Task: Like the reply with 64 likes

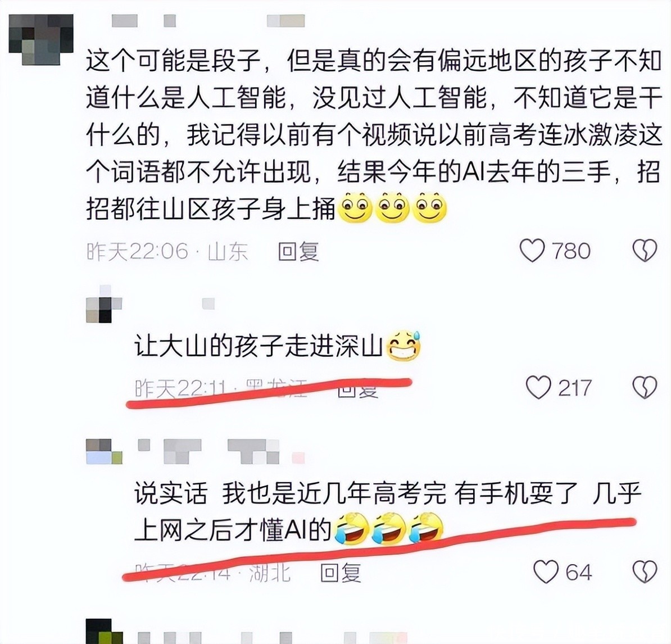Action: point(546,572)
